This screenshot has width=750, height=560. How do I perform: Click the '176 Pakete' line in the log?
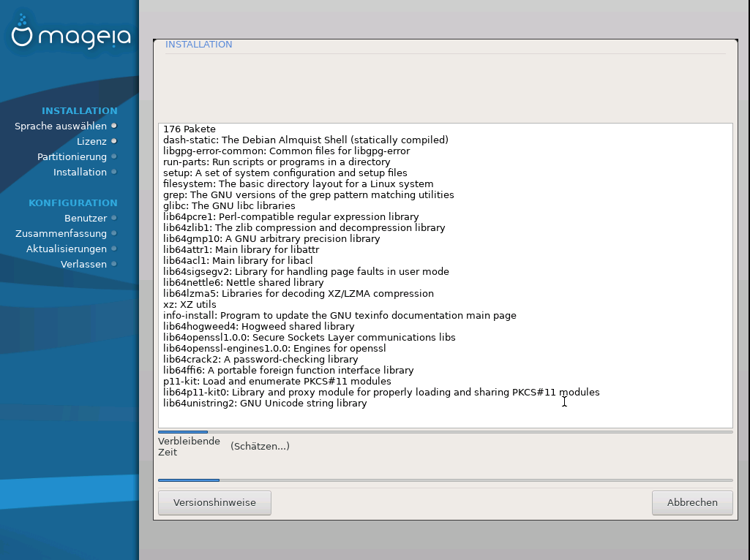pos(190,129)
